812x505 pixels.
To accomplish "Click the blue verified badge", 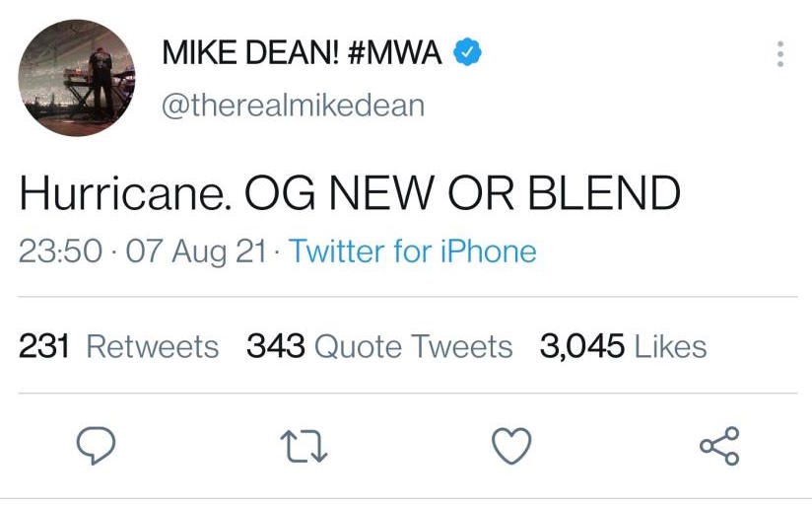I will [x=466, y=53].
